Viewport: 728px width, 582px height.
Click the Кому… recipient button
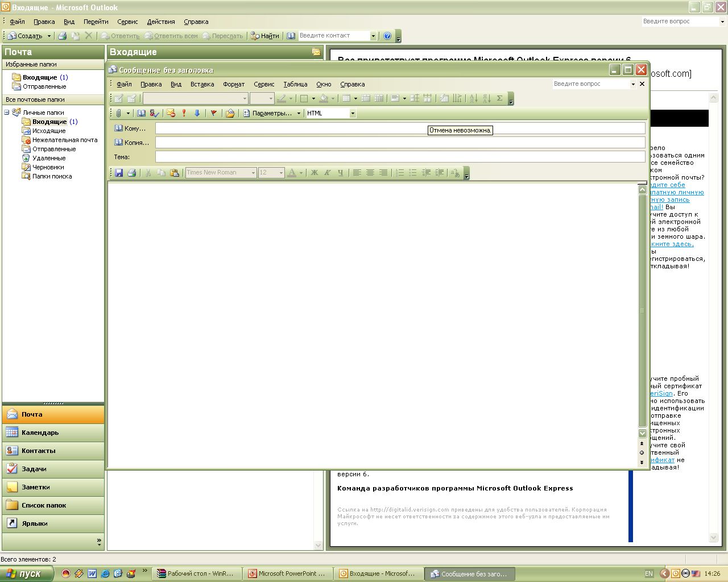coord(130,128)
